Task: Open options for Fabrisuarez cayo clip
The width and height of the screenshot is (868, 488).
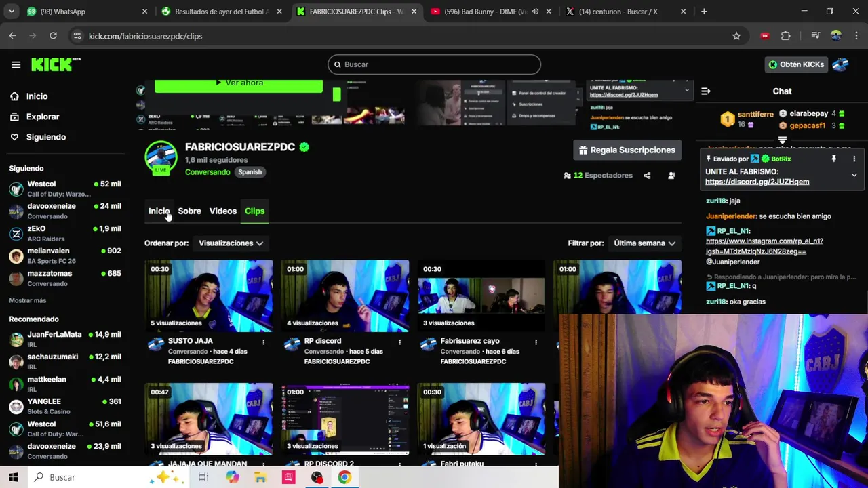Action: pyautogui.click(x=536, y=342)
